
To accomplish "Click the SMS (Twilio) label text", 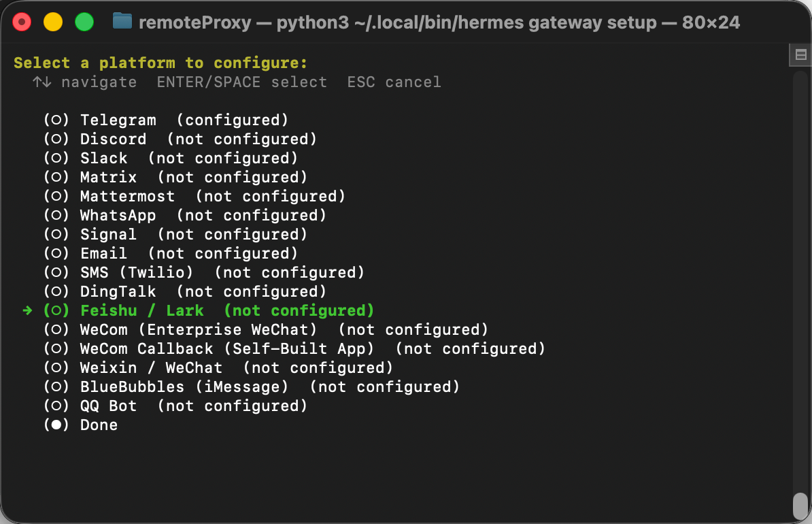I will 137,273.
